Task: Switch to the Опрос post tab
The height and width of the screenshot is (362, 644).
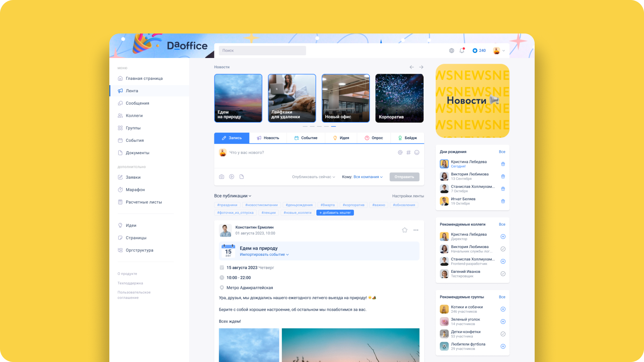Action: click(x=374, y=138)
